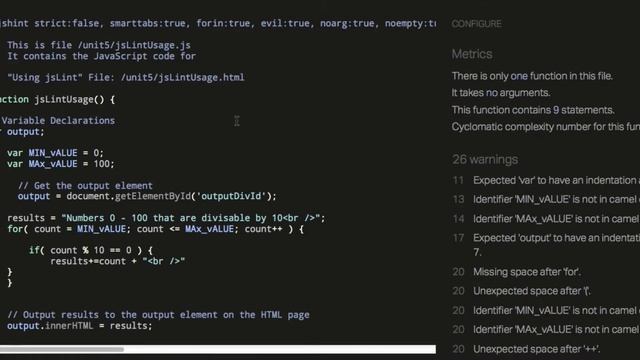640x360 pixels.
Task: Click code line 'var MIN_vALUE = 0;'
Action: coord(56,153)
